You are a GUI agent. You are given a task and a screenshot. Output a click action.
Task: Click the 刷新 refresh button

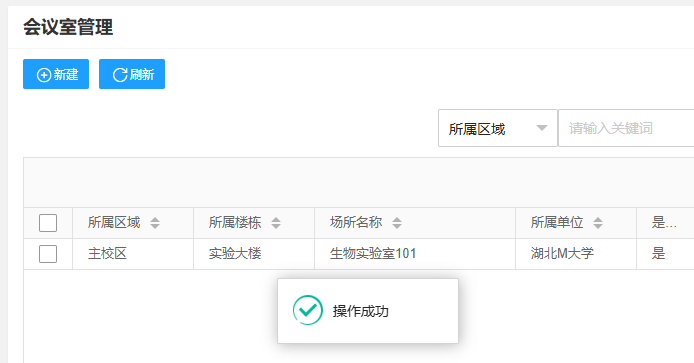(132, 74)
